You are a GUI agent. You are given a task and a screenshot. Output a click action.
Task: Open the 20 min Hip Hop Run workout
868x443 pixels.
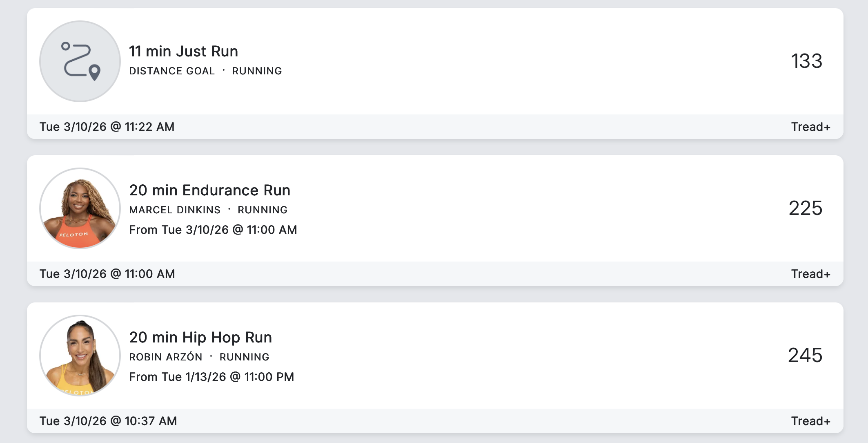coord(200,338)
